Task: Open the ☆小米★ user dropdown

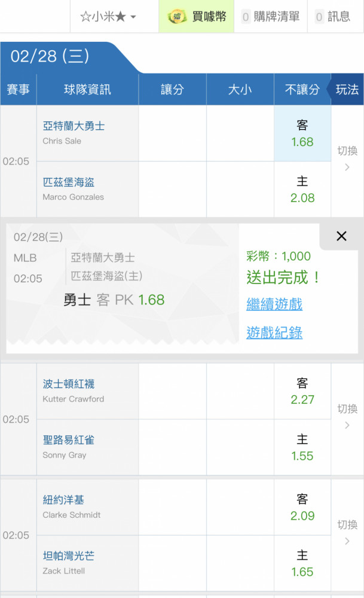Action: click(x=108, y=16)
